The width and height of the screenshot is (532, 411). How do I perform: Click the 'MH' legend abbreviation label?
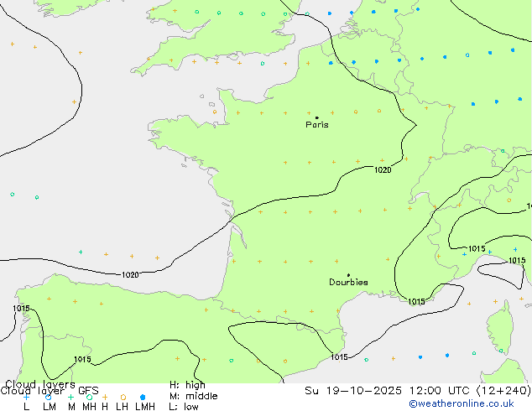89,407
